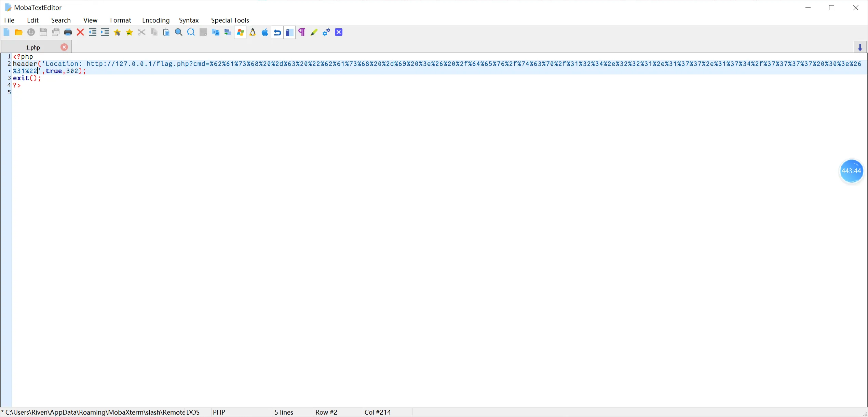The image size is (868, 417).
Task: Close the 1.php tab
Action: 64,47
